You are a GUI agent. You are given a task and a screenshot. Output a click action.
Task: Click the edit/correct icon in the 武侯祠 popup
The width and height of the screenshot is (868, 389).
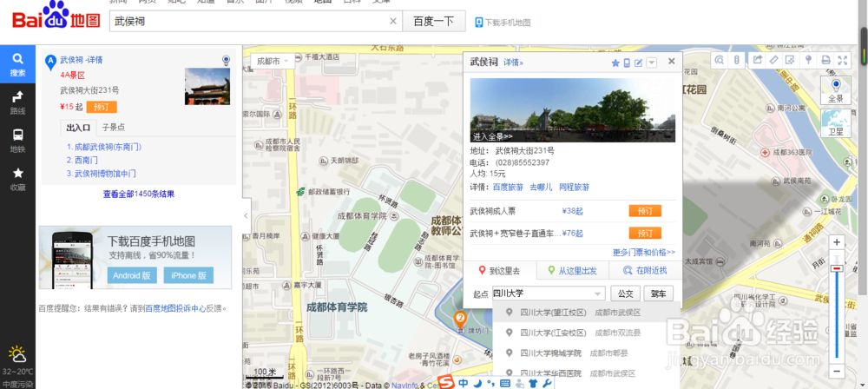638,63
